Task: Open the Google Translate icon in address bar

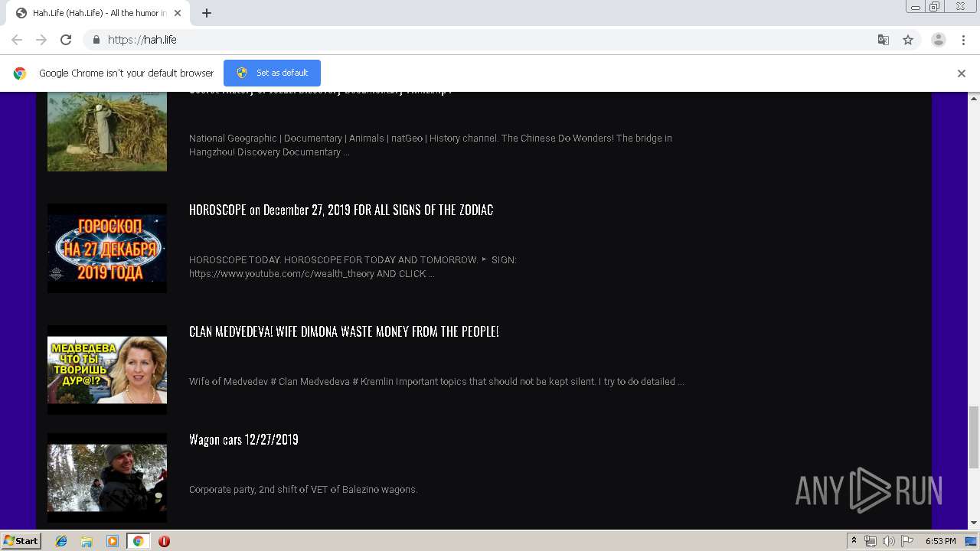Action: tap(884, 40)
